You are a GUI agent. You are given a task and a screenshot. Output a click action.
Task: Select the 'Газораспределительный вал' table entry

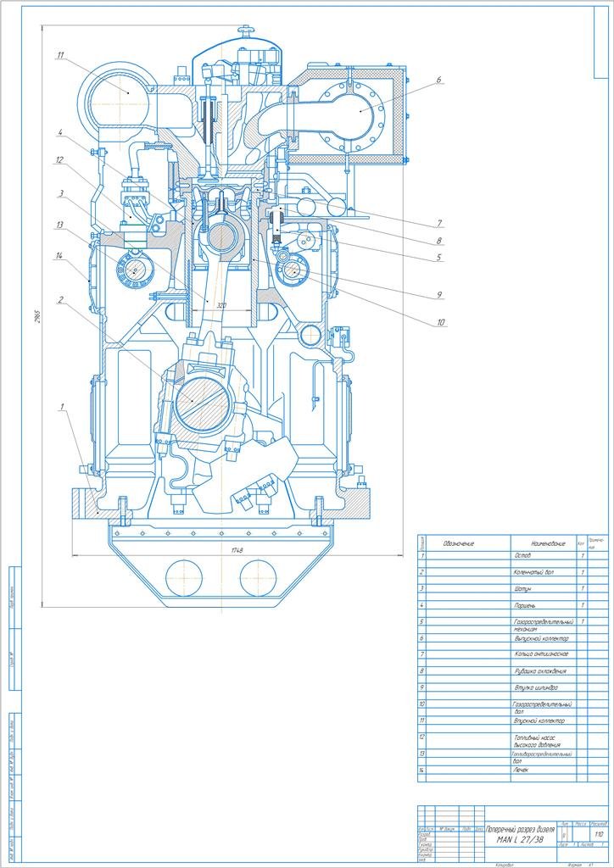pyautogui.click(x=542, y=707)
